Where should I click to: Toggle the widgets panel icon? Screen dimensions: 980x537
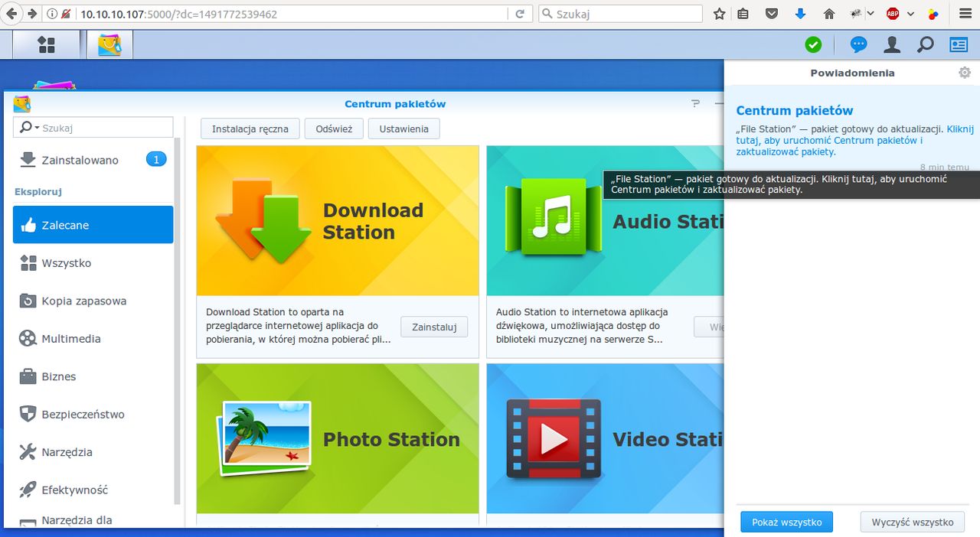(959, 45)
